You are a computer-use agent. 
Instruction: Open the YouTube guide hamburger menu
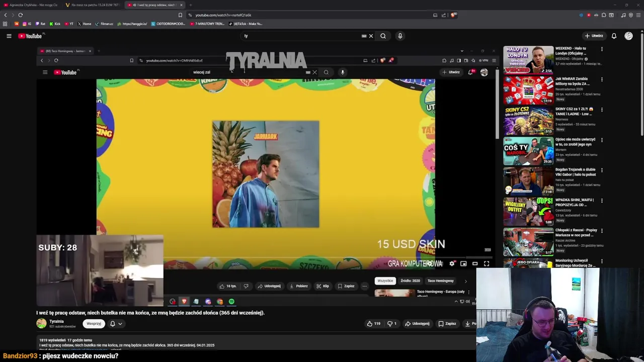[9, 36]
